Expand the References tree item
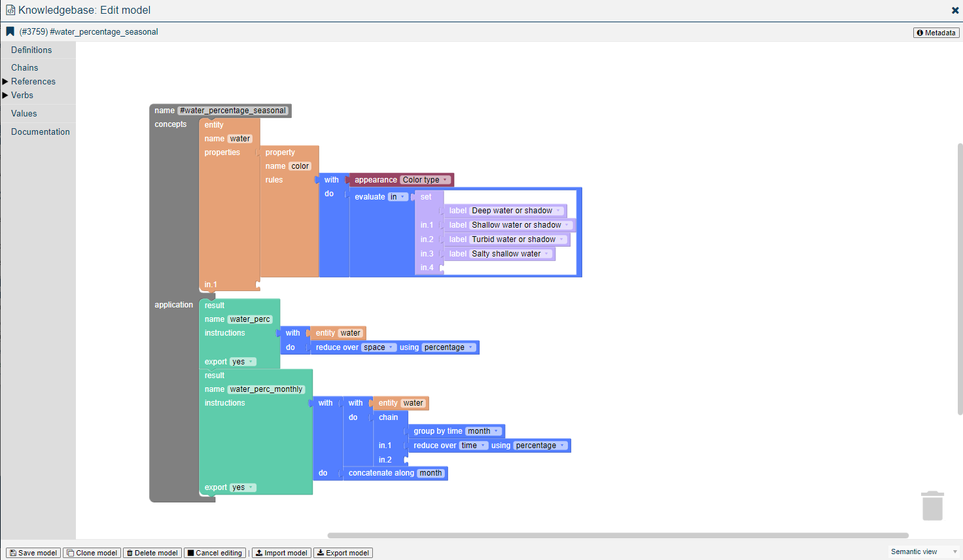The height and width of the screenshot is (560, 963). (5, 82)
